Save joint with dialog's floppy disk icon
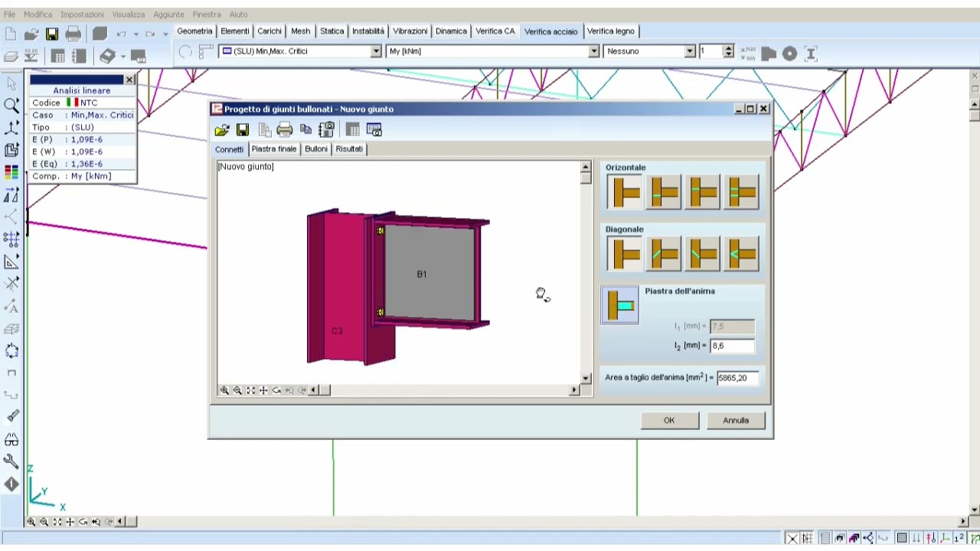This screenshot has width=980, height=551. point(243,130)
